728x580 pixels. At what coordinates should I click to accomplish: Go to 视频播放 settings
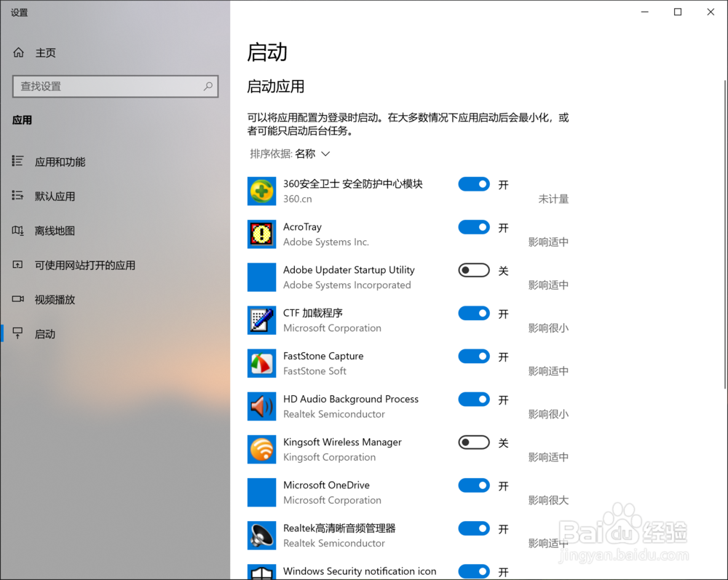pyautogui.click(x=55, y=299)
